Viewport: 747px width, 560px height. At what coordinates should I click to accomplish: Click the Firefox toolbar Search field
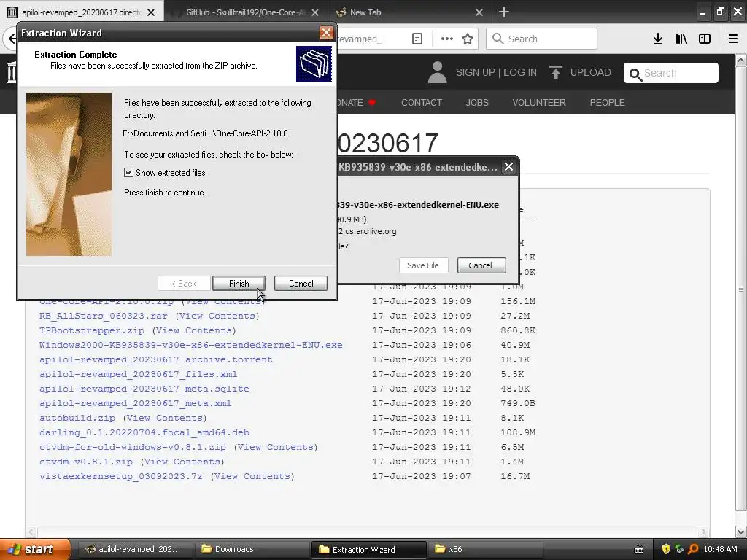pyautogui.click(x=542, y=39)
